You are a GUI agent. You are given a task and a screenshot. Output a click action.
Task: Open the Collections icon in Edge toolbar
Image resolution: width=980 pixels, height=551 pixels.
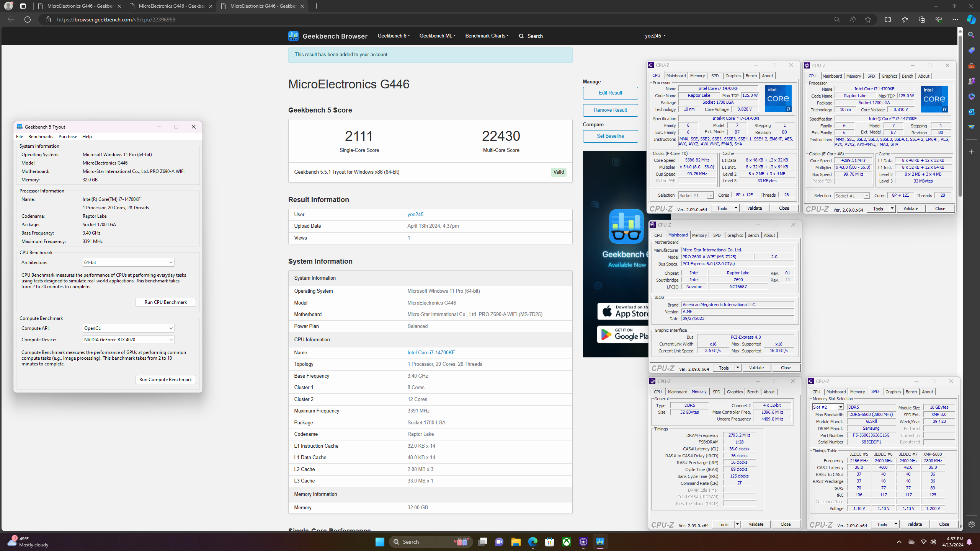coord(922,20)
